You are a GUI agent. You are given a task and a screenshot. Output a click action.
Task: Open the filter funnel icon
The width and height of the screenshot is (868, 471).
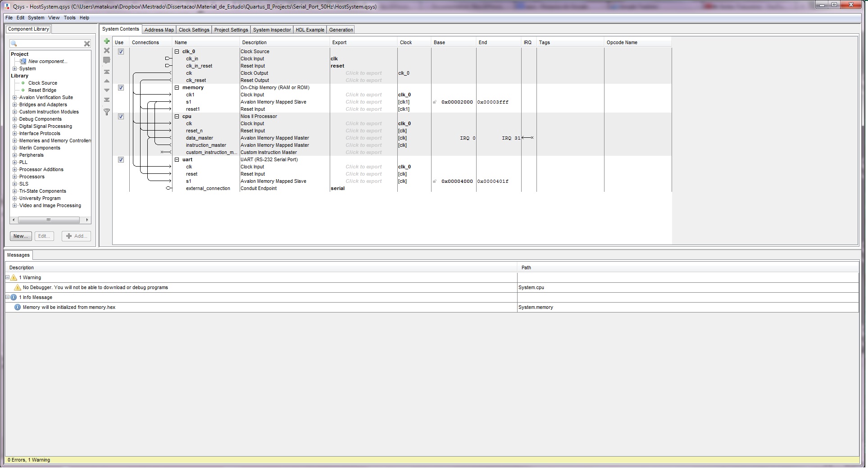click(x=107, y=112)
